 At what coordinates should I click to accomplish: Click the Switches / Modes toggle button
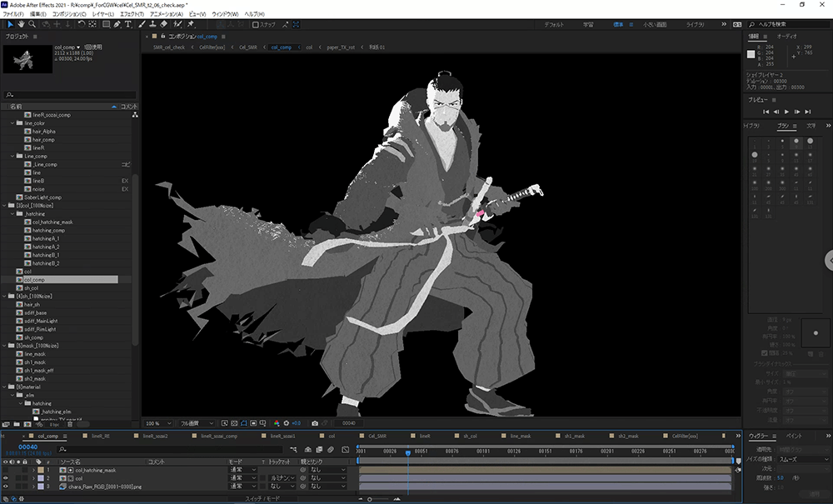(x=262, y=499)
